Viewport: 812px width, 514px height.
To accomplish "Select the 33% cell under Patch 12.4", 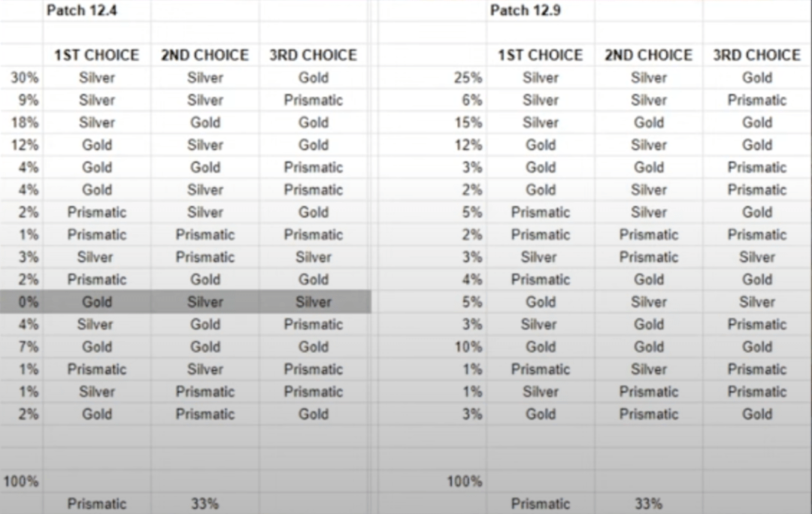I will coord(205,503).
